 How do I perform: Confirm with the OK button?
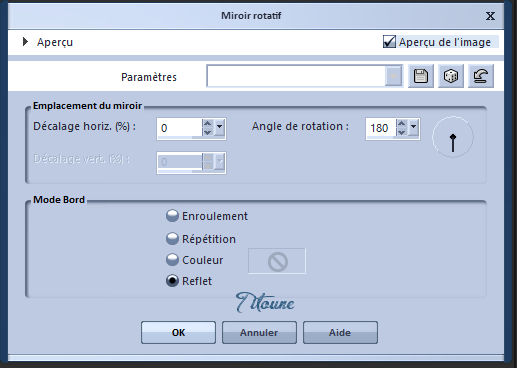pyautogui.click(x=178, y=332)
